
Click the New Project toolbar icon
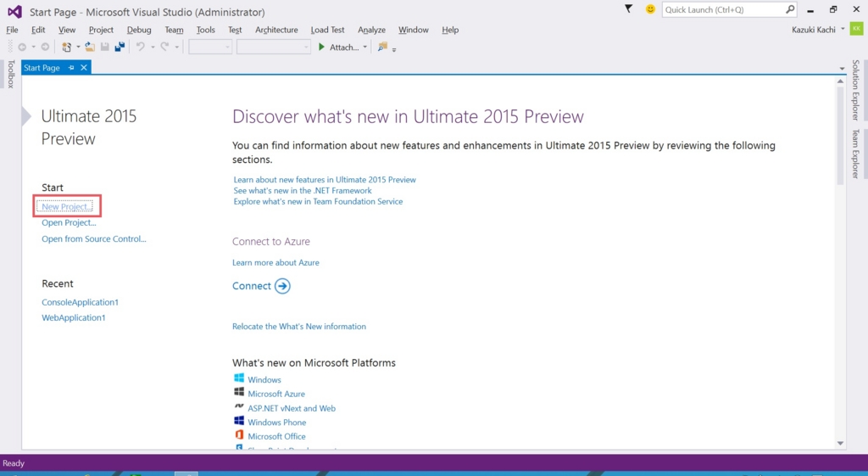[66, 48]
